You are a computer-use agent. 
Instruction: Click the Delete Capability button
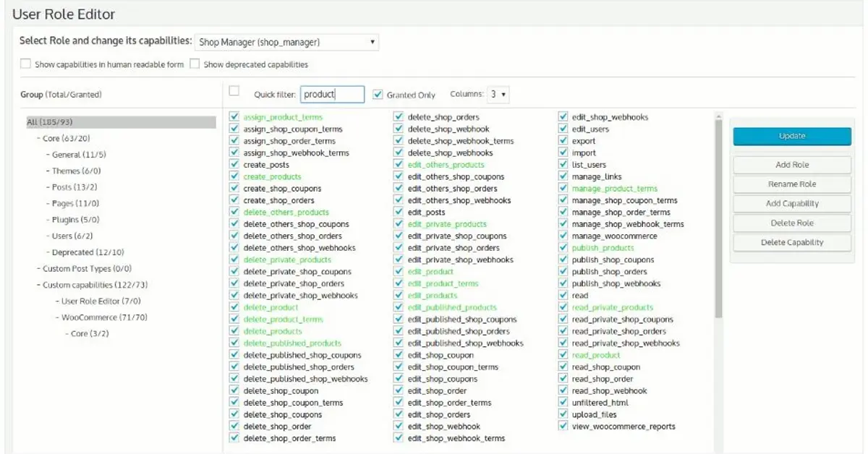[x=791, y=243]
